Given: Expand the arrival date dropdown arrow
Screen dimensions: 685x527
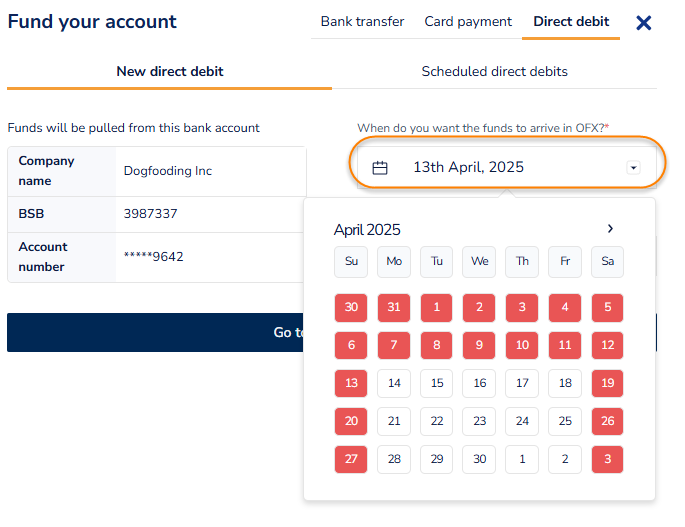Looking at the screenshot, I should [633, 168].
